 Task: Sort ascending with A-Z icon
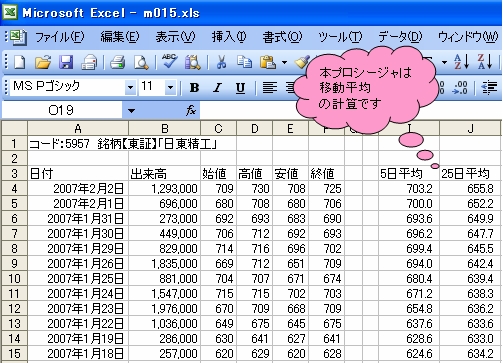click(x=462, y=61)
